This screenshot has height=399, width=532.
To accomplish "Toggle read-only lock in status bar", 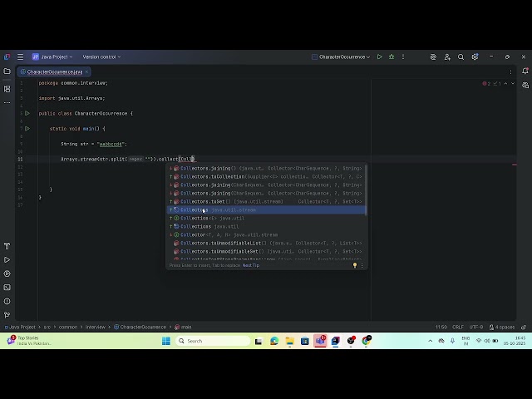I will click(x=524, y=327).
